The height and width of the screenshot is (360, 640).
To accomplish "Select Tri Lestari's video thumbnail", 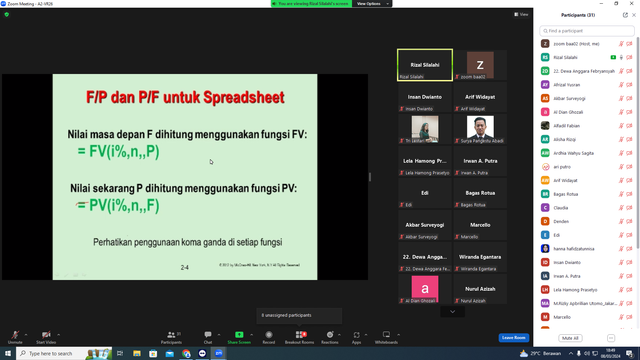I will (x=425, y=129).
